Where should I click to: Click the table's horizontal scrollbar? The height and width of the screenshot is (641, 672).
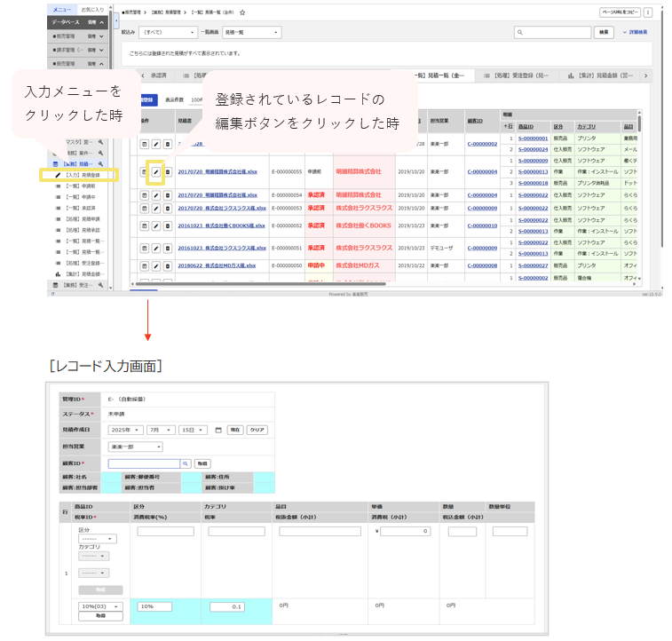261,283
